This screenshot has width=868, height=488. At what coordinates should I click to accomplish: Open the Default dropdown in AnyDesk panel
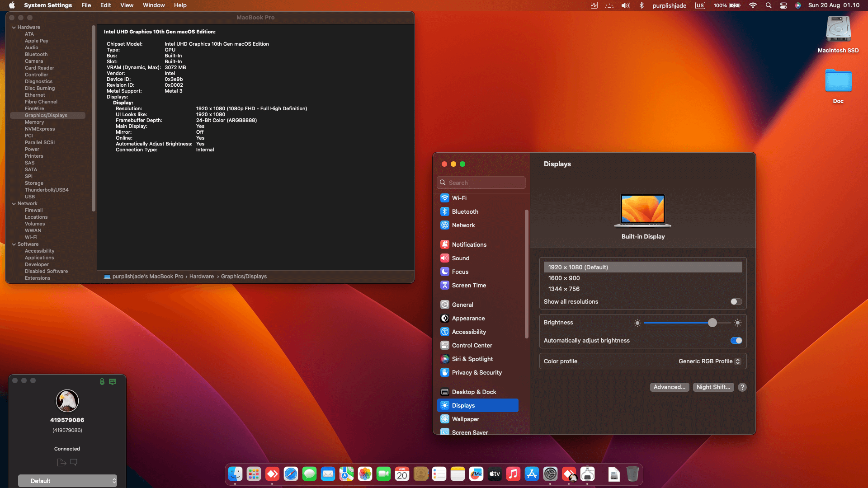point(67,481)
